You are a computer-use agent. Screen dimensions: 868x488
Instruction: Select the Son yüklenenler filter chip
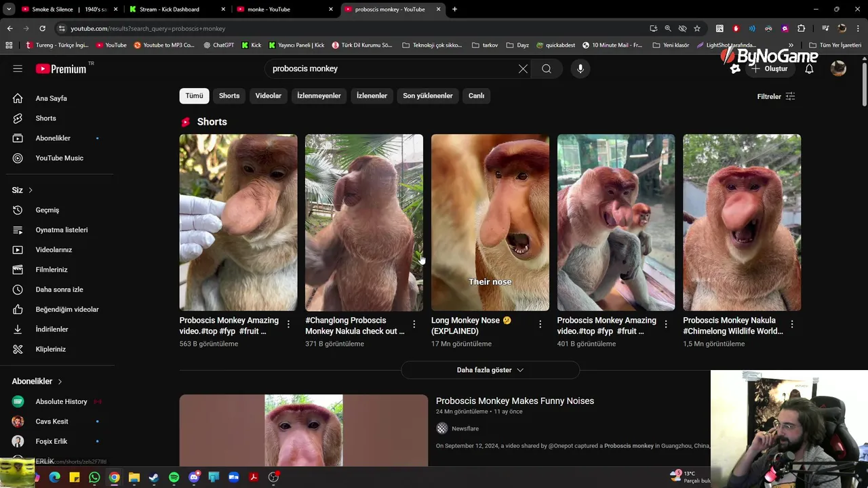(428, 96)
